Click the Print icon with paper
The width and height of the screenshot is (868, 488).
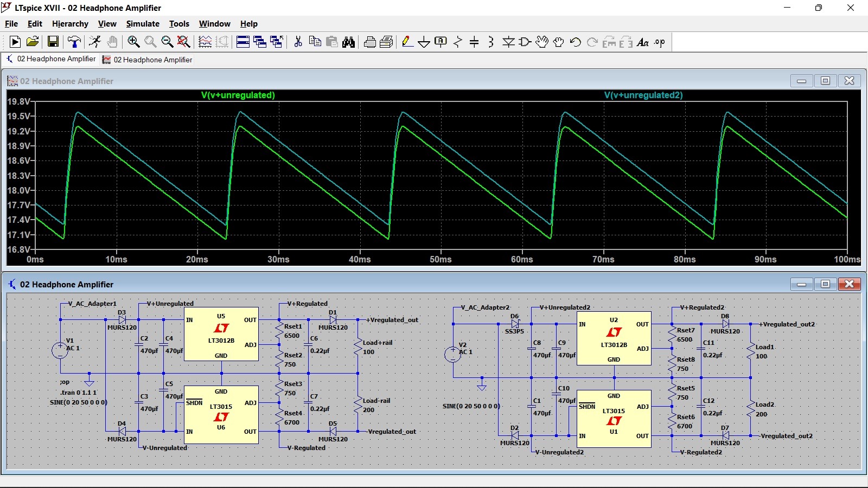tap(387, 42)
